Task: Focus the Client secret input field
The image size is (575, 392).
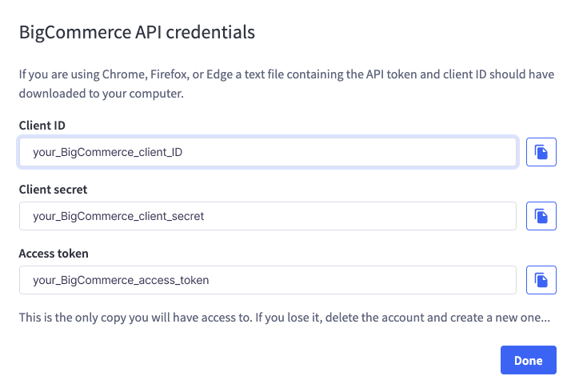Action: tap(268, 216)
